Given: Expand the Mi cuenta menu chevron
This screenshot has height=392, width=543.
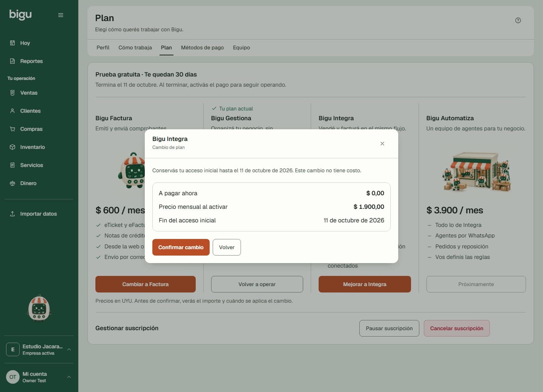Looking at the screenshot, I should click(69, 377).
